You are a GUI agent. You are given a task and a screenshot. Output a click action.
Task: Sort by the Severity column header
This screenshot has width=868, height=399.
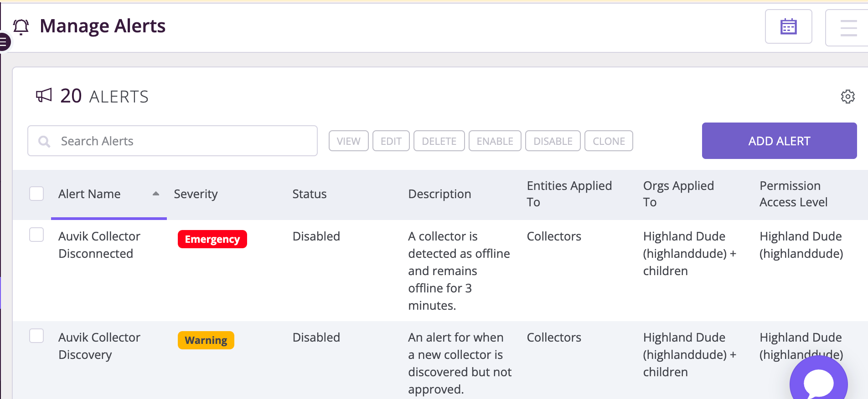[196, 194]
